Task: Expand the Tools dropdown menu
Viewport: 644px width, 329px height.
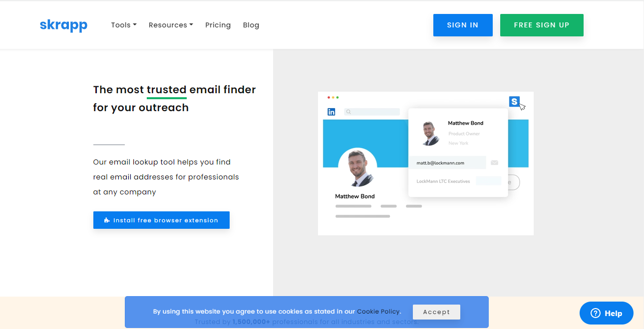Action: pyautogui.click(x=124, y=25)
